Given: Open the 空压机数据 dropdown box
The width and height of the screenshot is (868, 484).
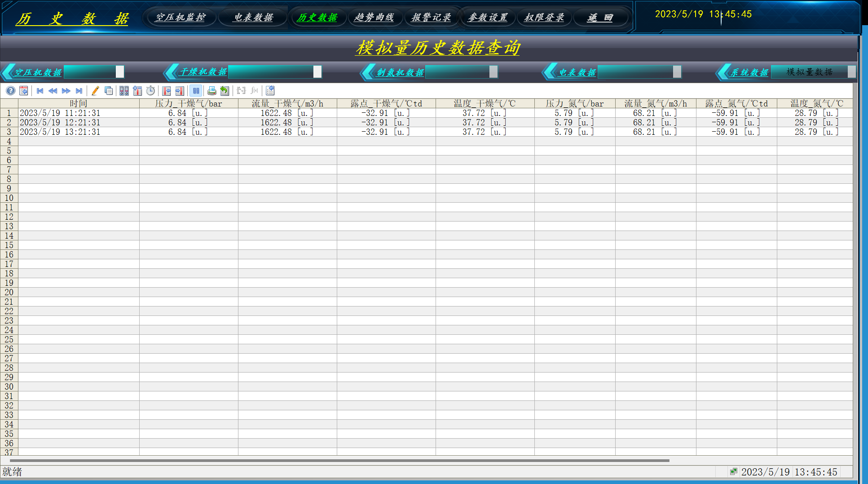Looking at the screenshot, I should (x=94, y=72).
